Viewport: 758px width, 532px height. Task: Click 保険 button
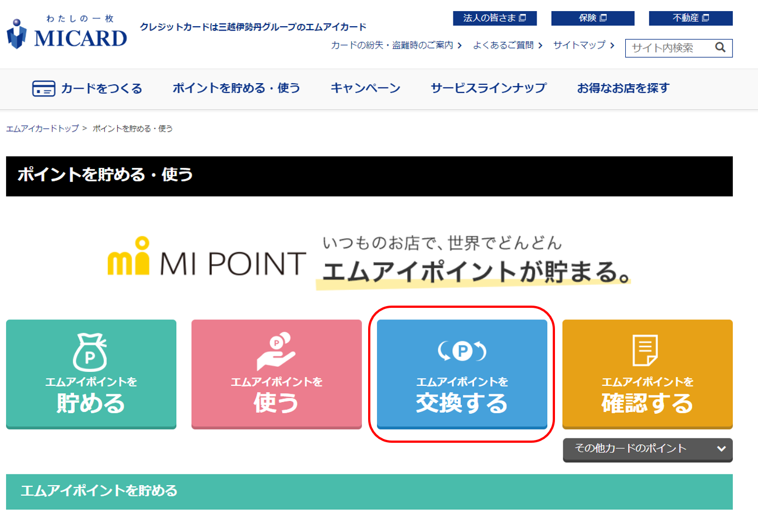tap(593, 18)
